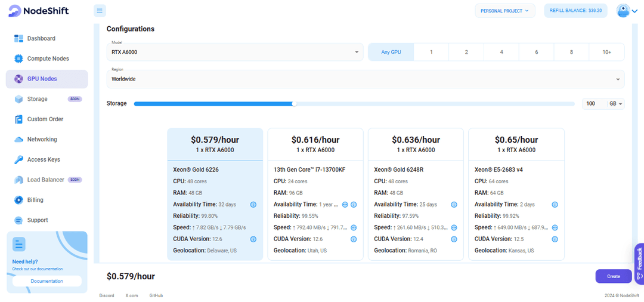Viewport: 644px width, 302px height.
Task: Click the Support chat icon
Action: click(x=18, y=220)
